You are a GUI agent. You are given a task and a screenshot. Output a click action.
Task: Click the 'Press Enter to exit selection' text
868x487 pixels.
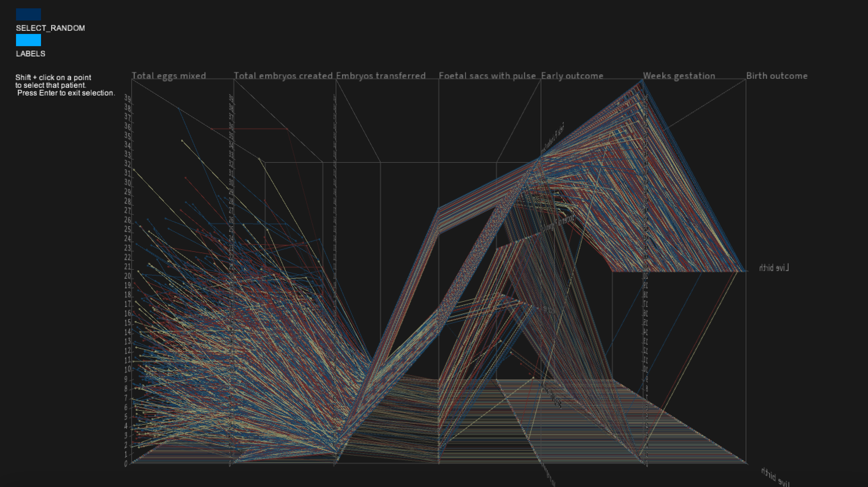(x=66, y=93)
